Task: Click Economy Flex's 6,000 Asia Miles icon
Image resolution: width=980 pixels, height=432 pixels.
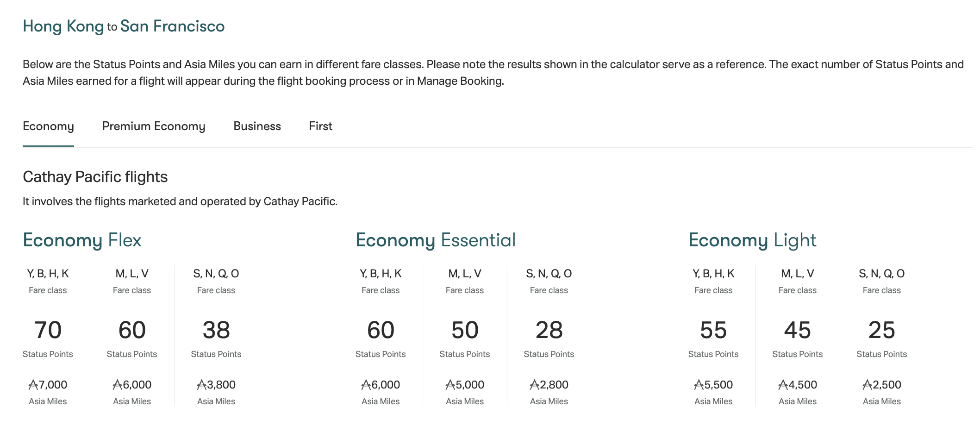Action: click(x=117, y=385)
